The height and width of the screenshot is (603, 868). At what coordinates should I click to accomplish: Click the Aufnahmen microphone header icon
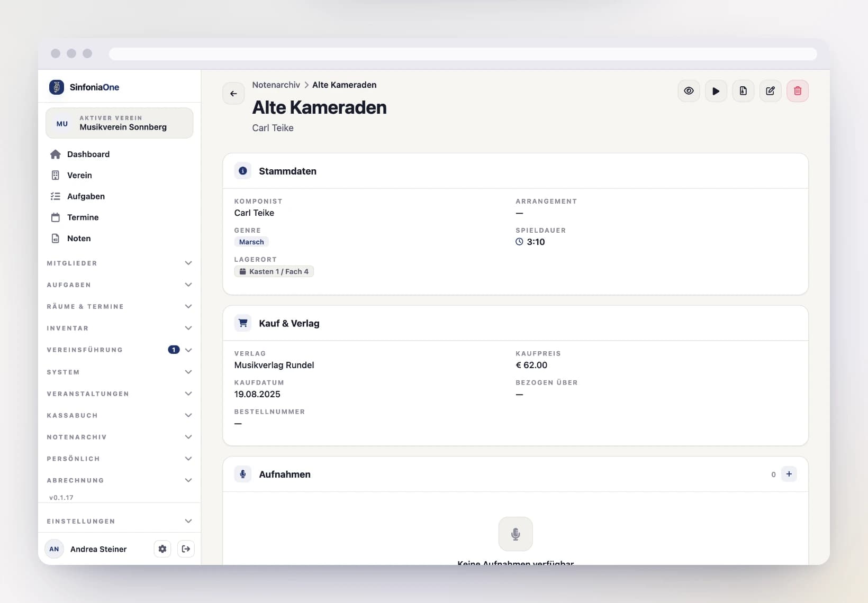(x=243, y=474)
